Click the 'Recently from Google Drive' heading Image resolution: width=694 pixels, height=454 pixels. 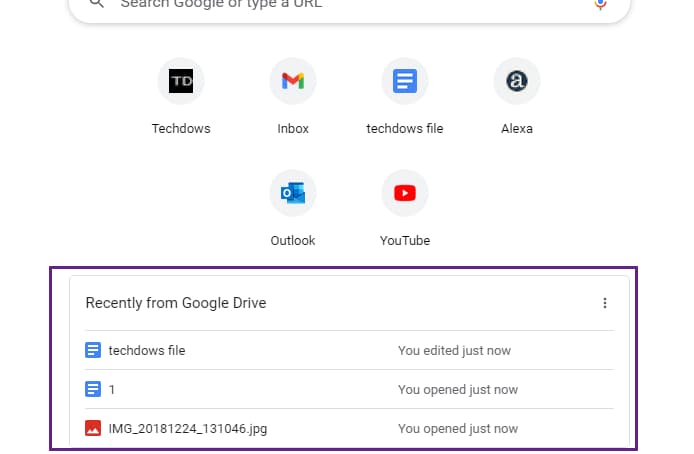coord(176,303)
